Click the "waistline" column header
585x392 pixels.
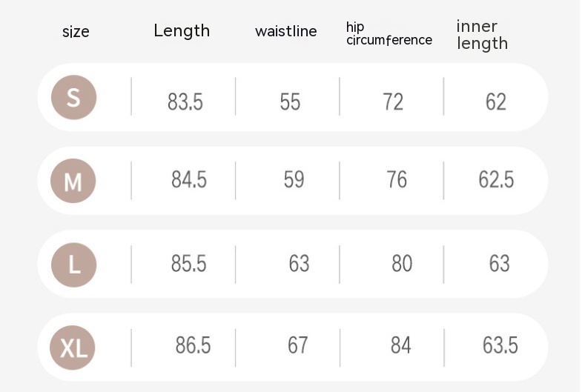(x=285, y=31)
